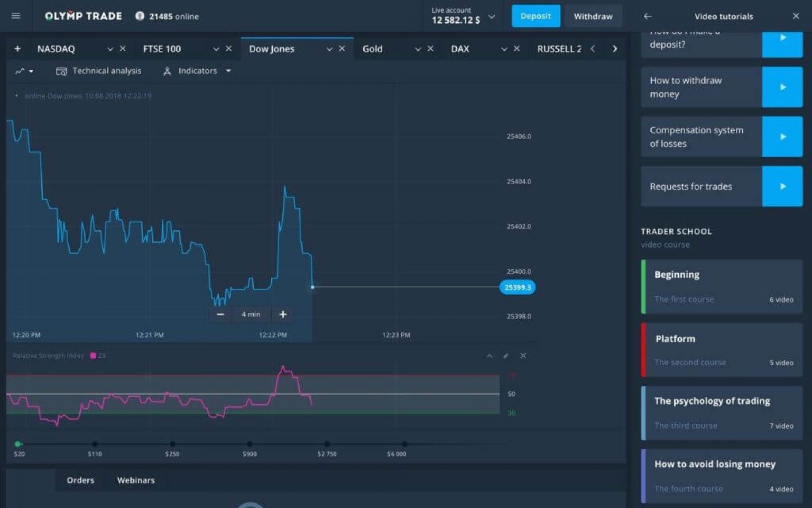This screenshot has width=812, height=508.
Task: Select the $20 deposit level marker
Action: point(18,444)
